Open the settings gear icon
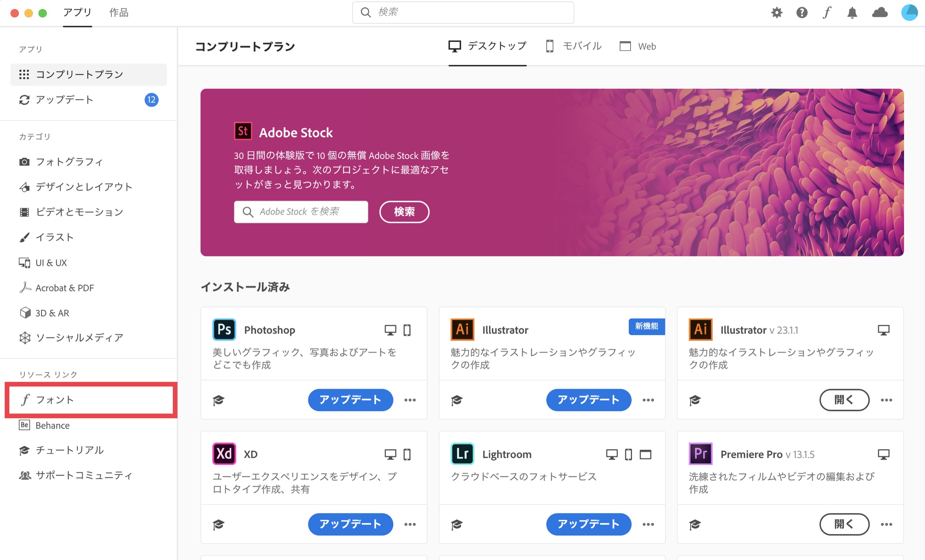925x560 pixels. [x=776, y=13]
